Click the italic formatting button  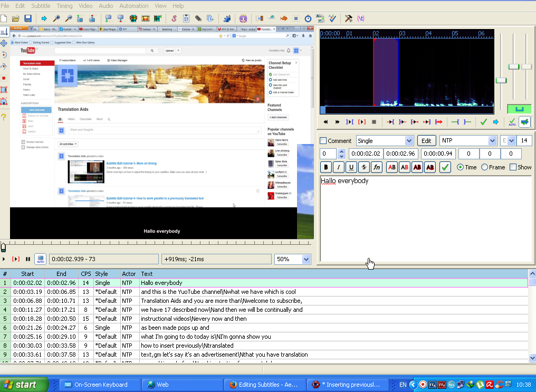click(339, 167)
